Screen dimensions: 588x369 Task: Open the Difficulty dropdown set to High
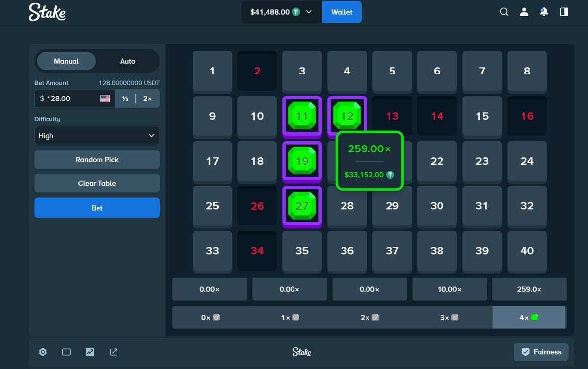tap(97, 136)
